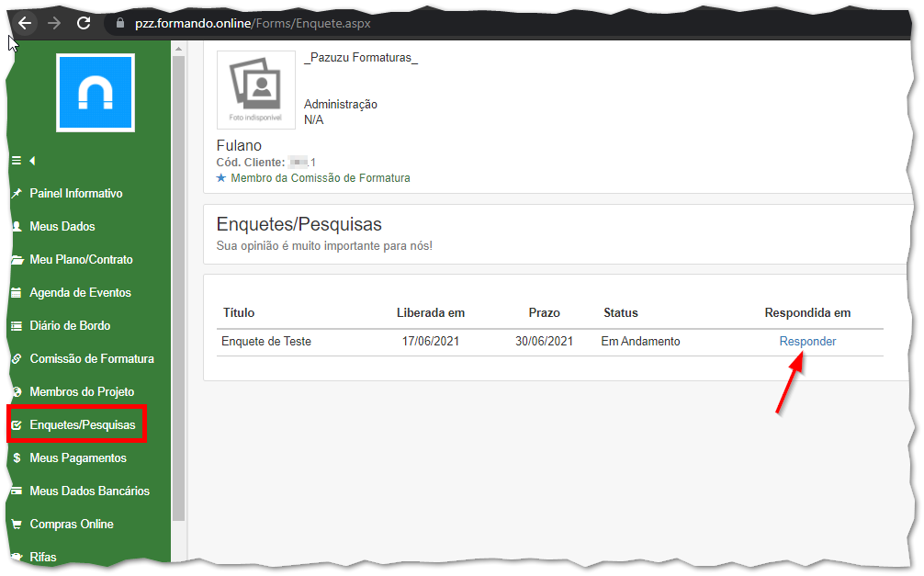Click the cart icon beside Compras Online
924x576 pixels.
(x=17, y=525)
